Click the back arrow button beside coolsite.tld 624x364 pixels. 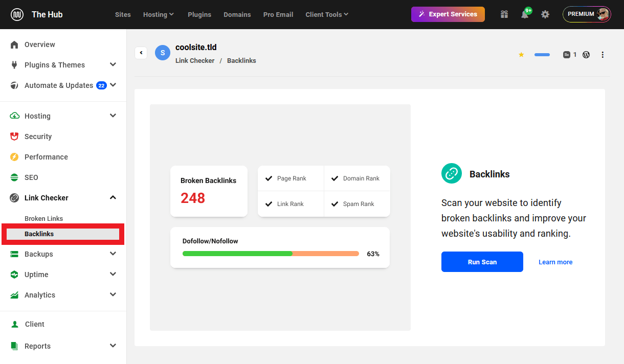[141, 53]
